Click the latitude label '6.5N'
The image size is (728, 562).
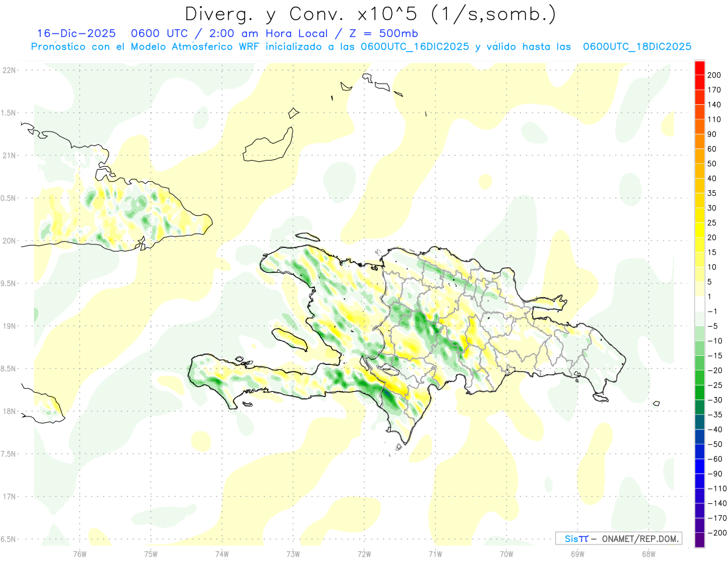click(x=8, y=539)
